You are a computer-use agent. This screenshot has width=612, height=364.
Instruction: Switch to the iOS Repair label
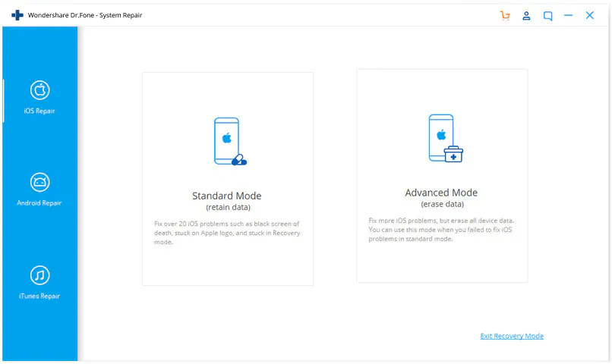(x=39, y=111)
